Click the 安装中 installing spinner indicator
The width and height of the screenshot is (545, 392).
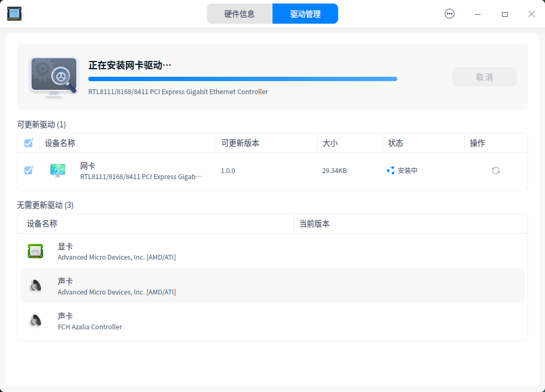click(391, 170)
